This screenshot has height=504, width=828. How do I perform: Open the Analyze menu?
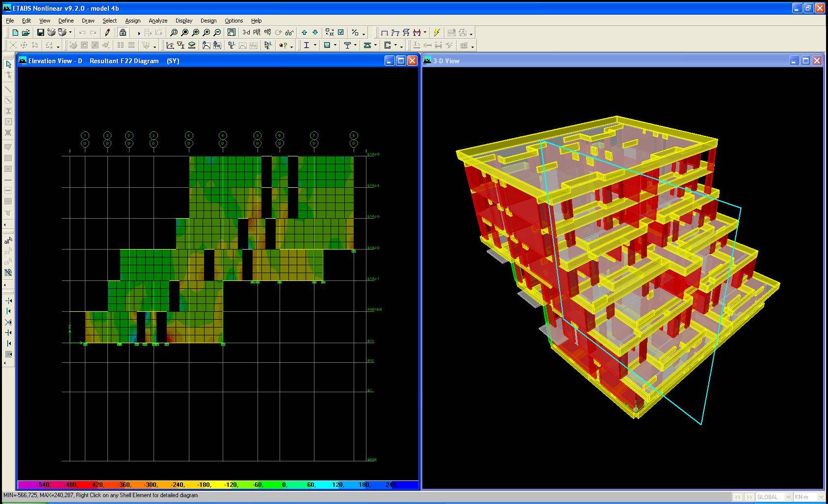(158, 21)
